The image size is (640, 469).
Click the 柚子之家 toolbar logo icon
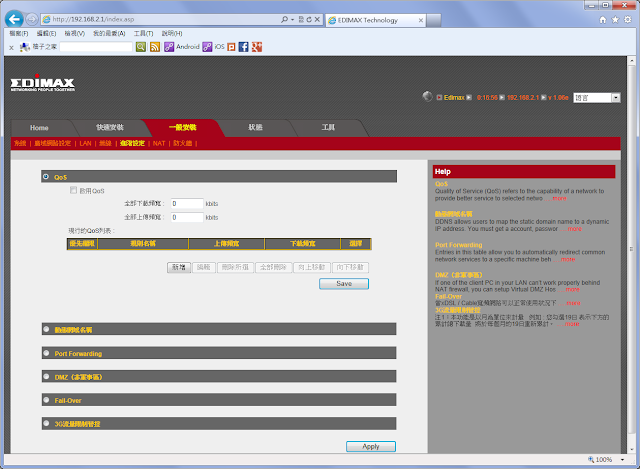[25, 47]
